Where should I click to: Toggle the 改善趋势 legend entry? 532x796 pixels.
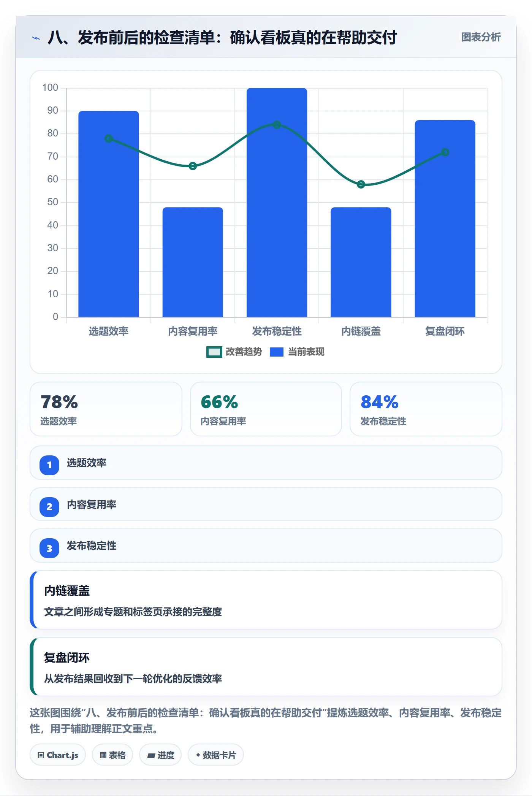234,352
